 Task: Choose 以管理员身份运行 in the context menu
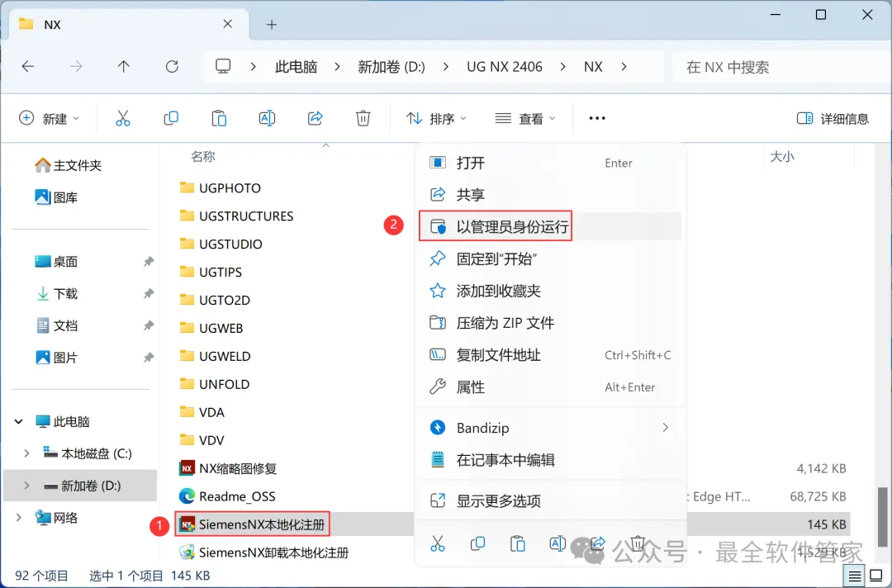click(549, 226)
